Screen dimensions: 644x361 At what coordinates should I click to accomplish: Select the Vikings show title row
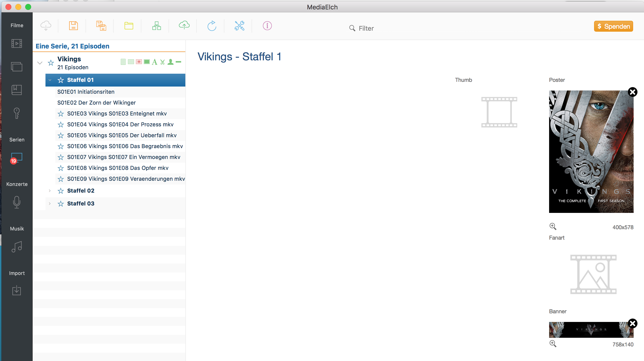[x=109, y=63]
